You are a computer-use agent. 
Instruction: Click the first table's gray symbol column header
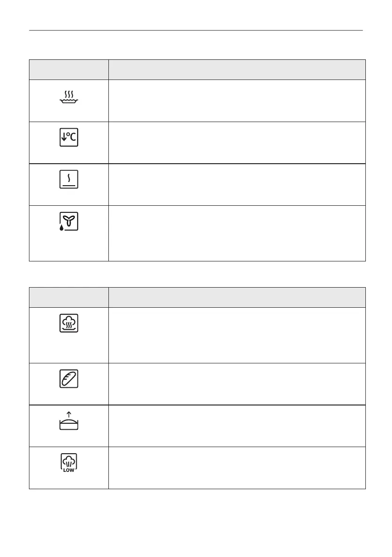(69, 70)
